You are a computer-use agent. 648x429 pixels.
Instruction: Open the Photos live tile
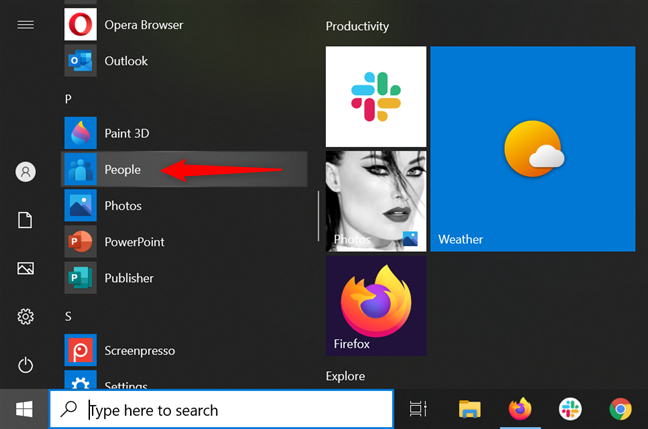tap(376, 201)
